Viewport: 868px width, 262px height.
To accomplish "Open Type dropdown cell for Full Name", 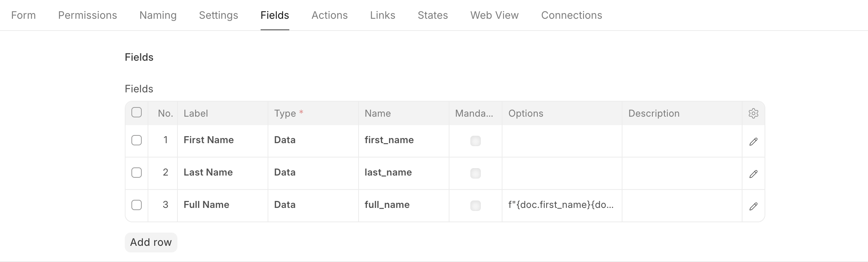I will pos(313,205).
